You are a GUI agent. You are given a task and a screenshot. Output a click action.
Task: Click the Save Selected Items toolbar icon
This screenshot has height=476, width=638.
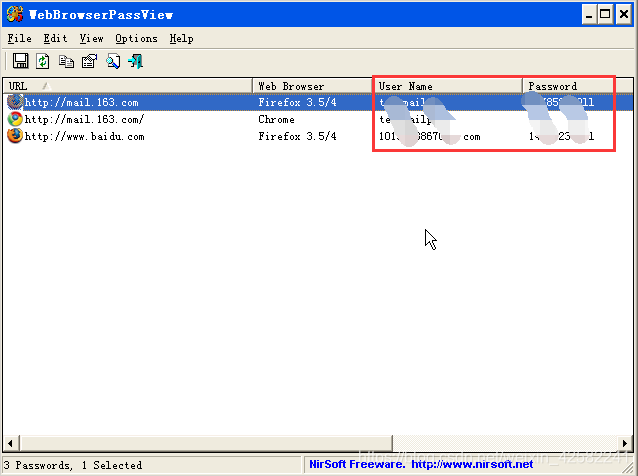click(x=20, y=61)
